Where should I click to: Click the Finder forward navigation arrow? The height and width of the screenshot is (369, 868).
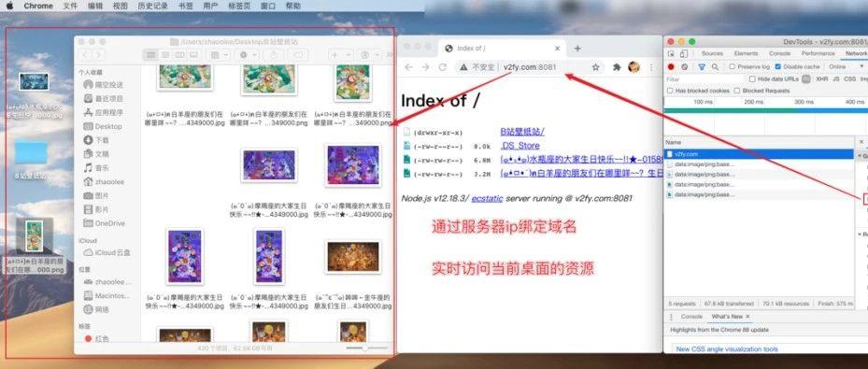point(98,55)
